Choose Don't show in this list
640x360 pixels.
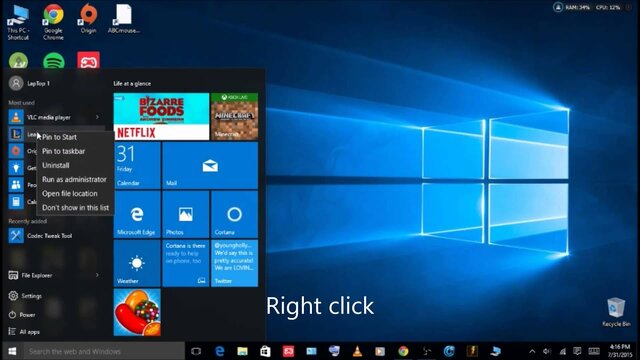point(75,207)
